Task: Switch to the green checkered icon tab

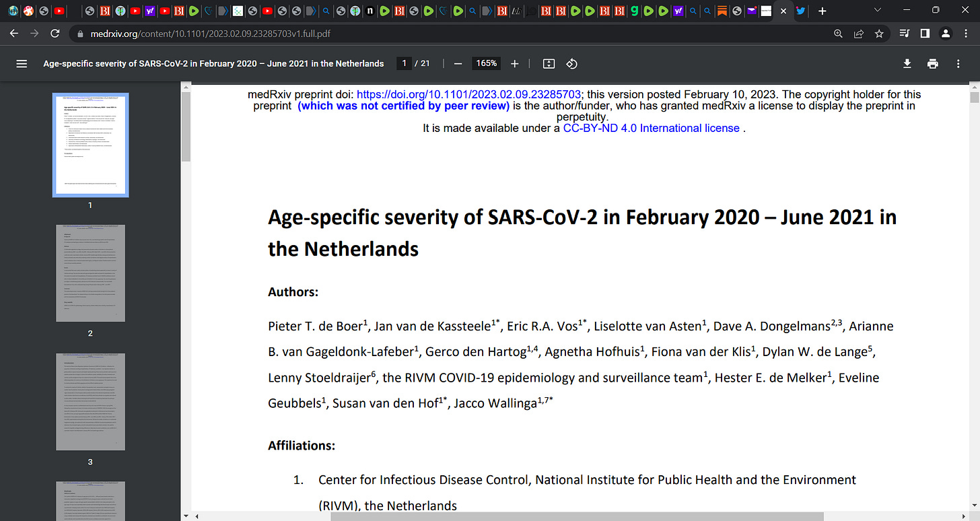Action: (x=238, y=11)
